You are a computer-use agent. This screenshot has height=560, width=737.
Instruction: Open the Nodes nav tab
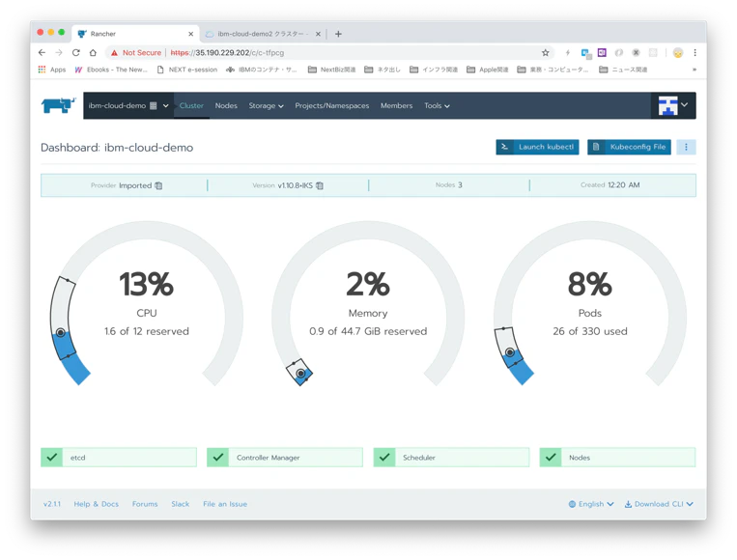(x=226, y=105)
